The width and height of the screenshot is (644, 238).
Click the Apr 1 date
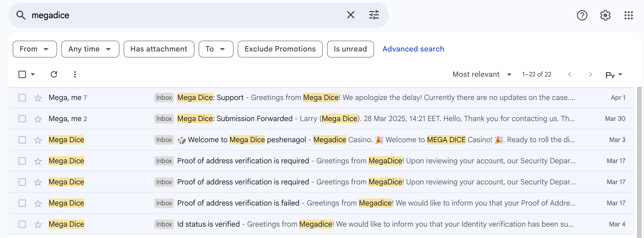click(618, 98)
